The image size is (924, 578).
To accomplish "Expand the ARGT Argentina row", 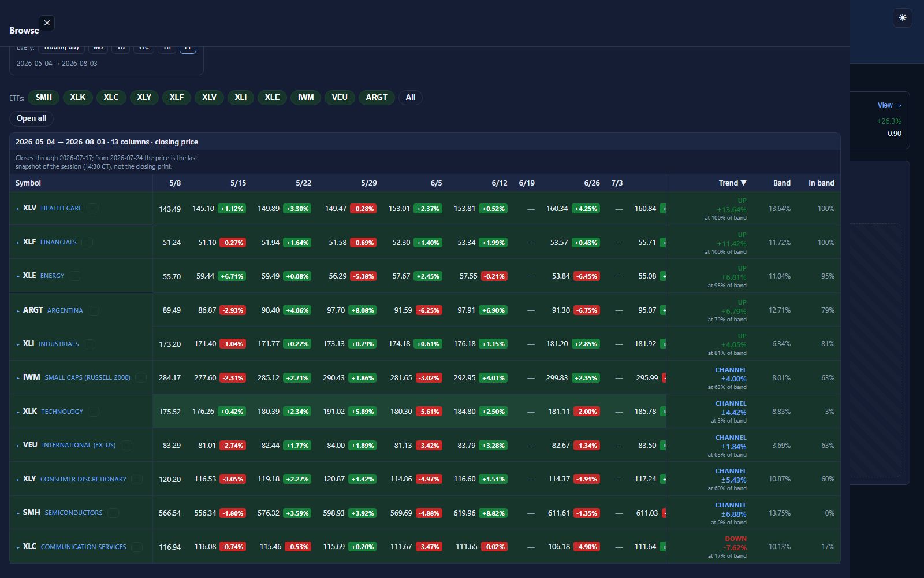I will tap(18, 310).
